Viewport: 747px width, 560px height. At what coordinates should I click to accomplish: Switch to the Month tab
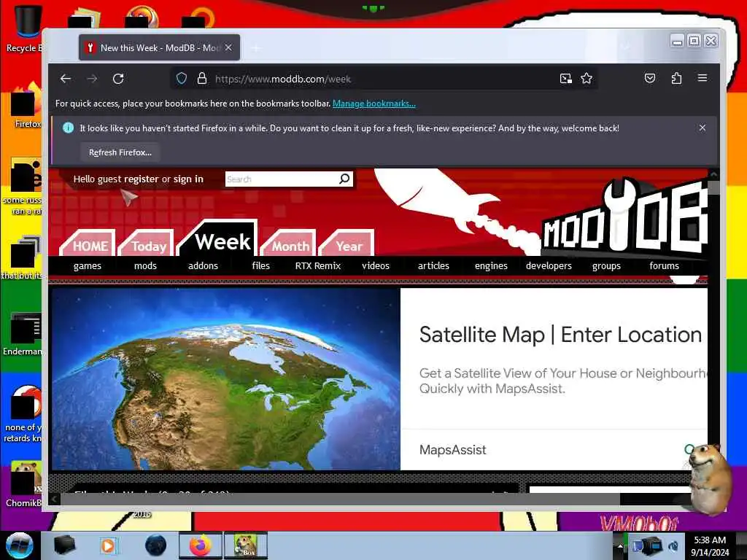289,244
